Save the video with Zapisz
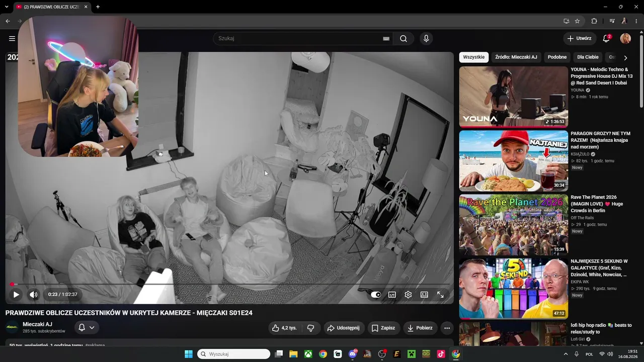644x362 pixels. tap(383, 328)
